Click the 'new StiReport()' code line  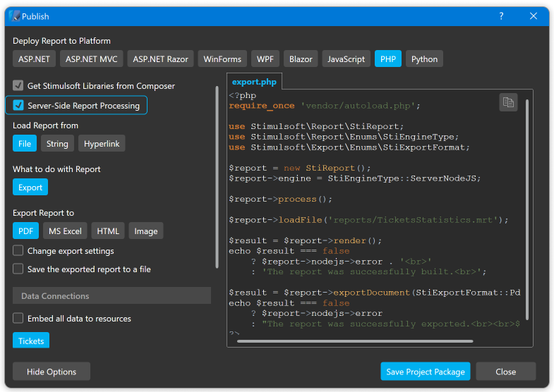[x=300, y=168]
